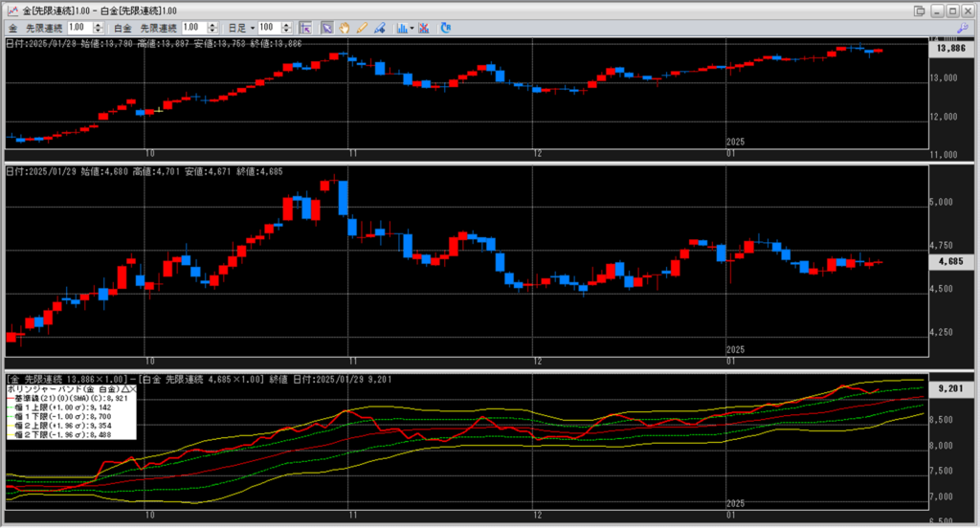Collapse the ボリンジャーバンド legend with triangle
The image size is (980, 528).
pos(122,390)
